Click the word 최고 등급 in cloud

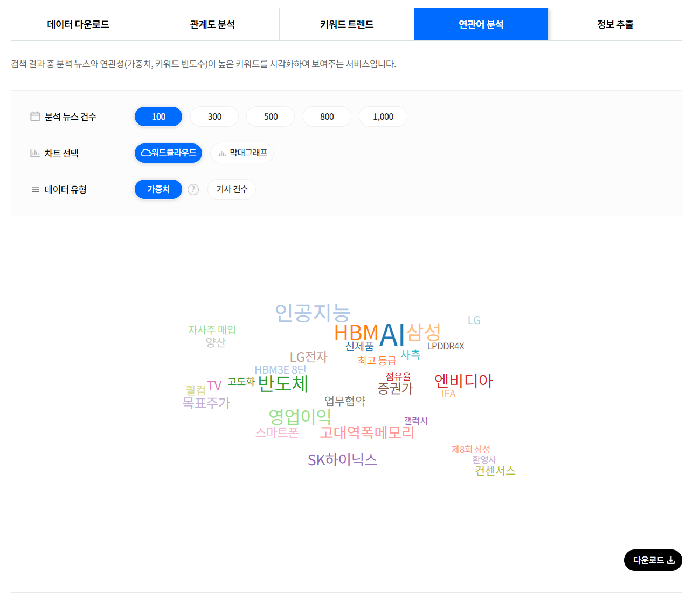click(x=377, y=360)
